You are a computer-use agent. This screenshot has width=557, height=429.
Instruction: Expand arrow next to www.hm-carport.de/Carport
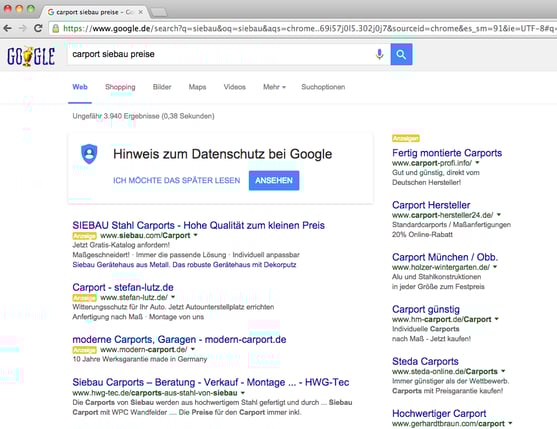(497, 319)
